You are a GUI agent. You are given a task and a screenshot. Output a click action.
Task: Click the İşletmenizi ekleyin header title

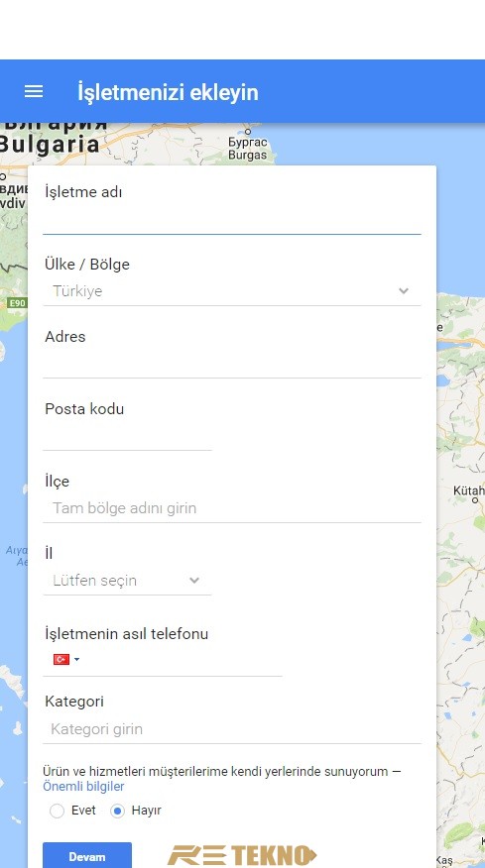tap(168, 92)
